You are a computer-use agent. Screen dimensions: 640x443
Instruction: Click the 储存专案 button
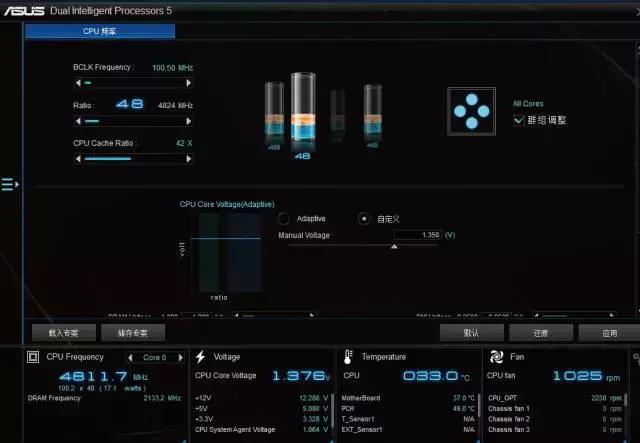click(133, 332)
